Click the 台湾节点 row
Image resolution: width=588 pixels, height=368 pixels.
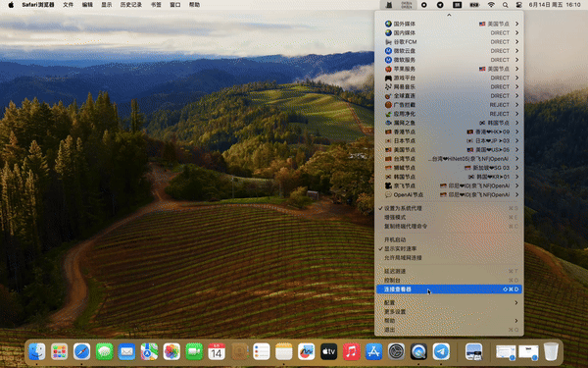pos(449,159)
